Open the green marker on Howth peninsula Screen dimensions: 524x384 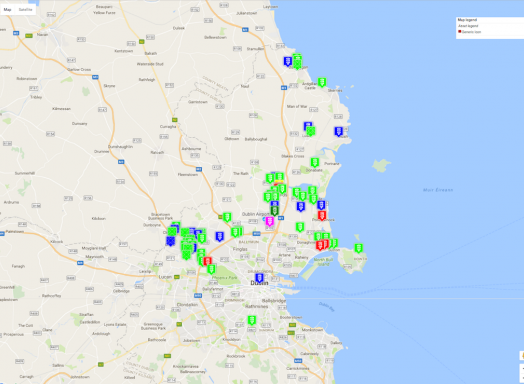click(358, 248)
